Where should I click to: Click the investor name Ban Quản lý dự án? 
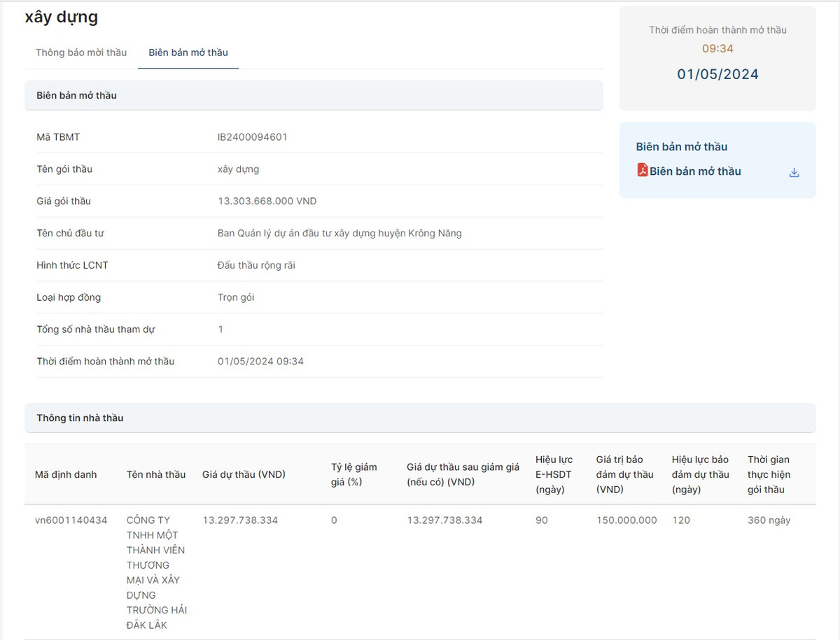pos(339,234)
